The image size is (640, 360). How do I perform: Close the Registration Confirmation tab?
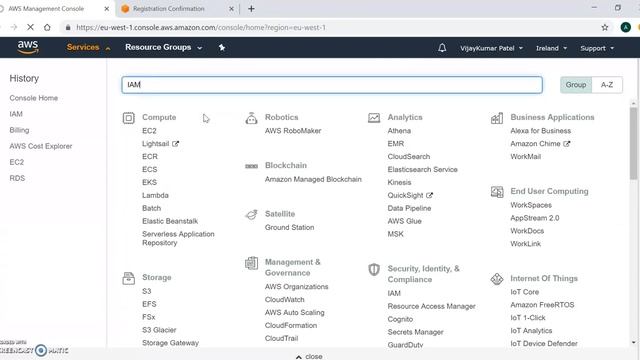(231, 9)
